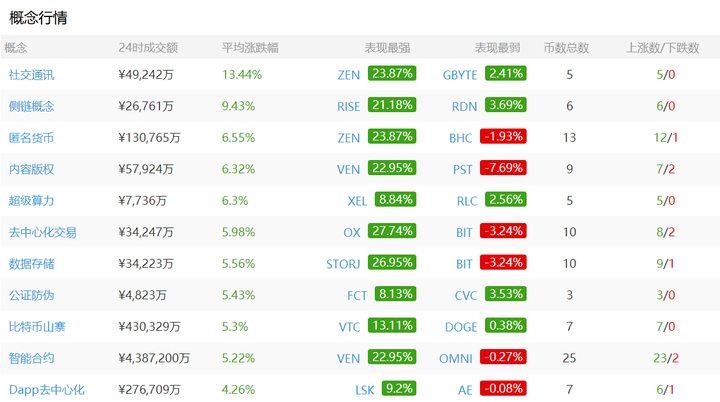Screen dimensions: 720x402
Task: Open VEN coin in 内容版权 row
Action: [349, 170]
